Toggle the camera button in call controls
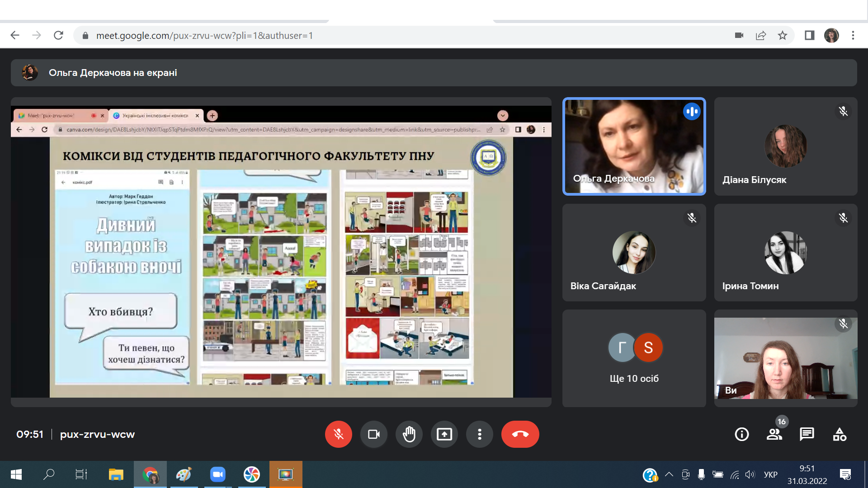Viewport: 868px width, 488px height. click(x=374, y=434)
